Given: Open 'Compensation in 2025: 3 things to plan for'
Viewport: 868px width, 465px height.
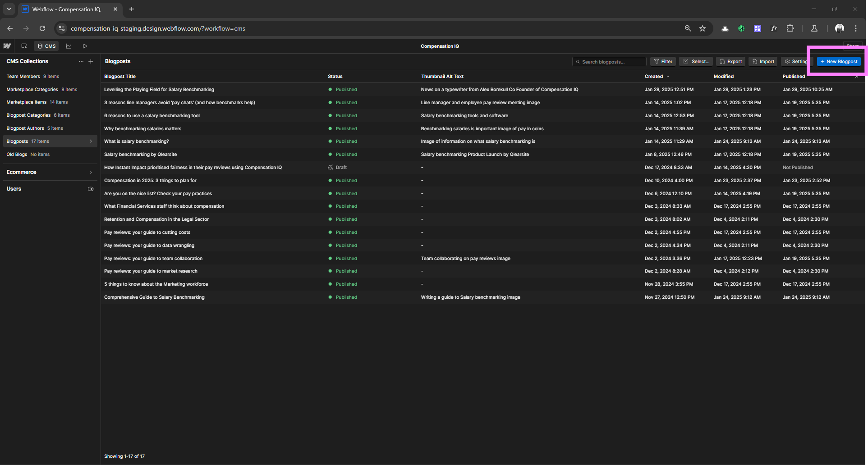Looking at the screenshot, I should (x=150, y=181).
